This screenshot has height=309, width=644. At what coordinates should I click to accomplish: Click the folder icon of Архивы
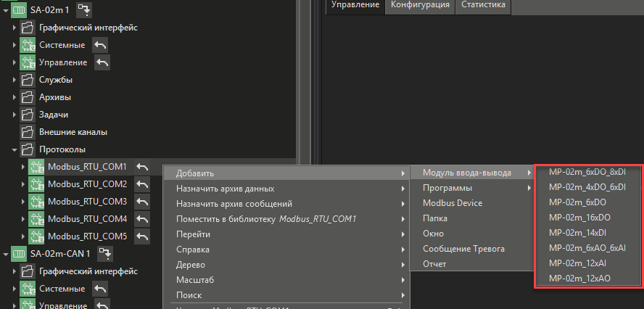point(27,97)
